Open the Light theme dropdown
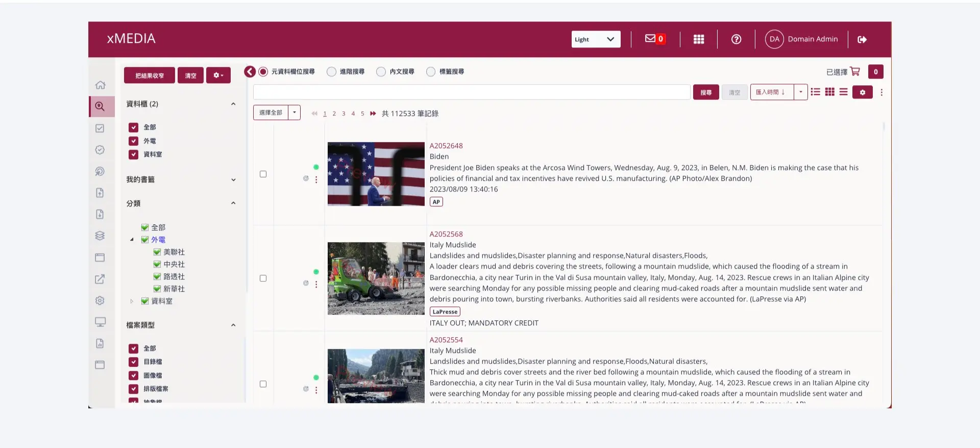The width and height of the screenshot is (980, 448). point(596,39)
